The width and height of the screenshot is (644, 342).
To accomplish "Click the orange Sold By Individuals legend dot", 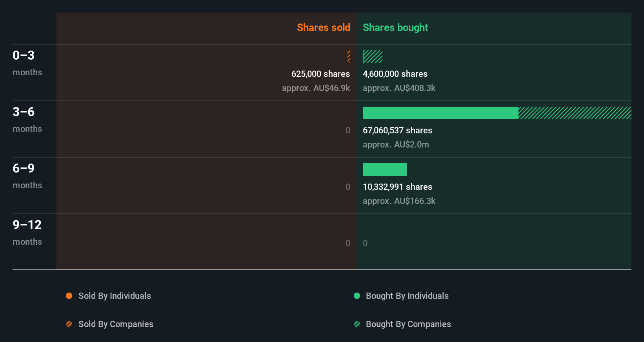I will pyautogui.click(x=69, y=296).
